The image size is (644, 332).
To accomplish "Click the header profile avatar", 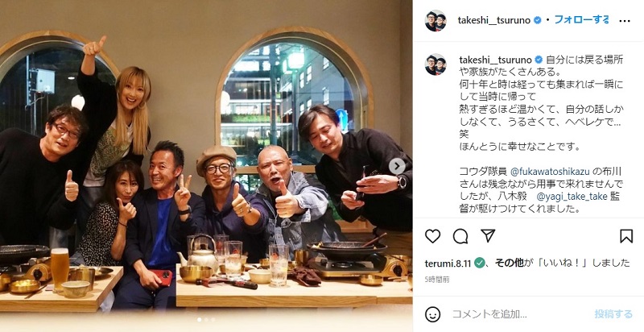I will [436, 20].
